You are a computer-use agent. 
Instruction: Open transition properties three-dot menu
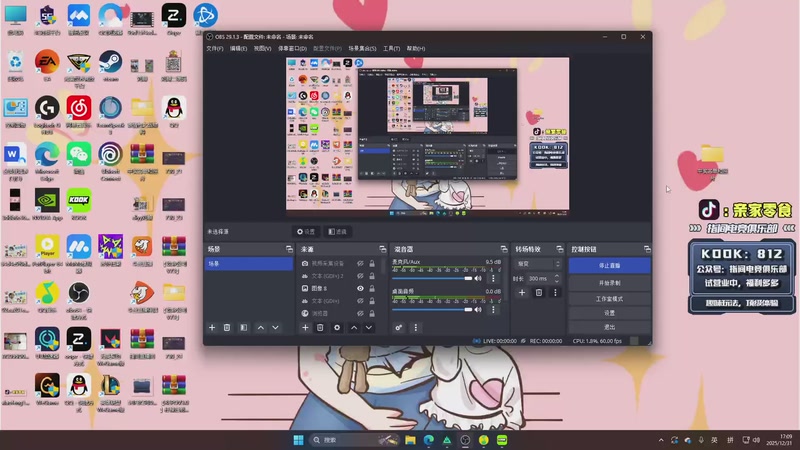pos(555,292)
